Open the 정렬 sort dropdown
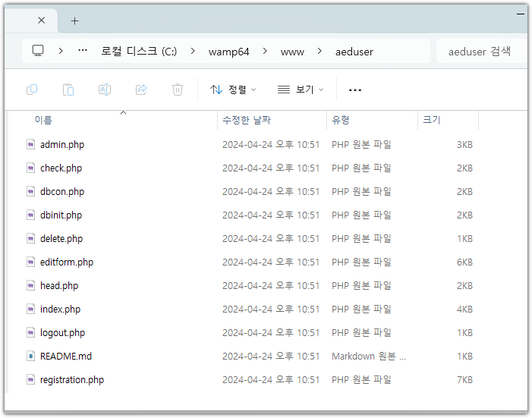The image size is (532, 418). pyautogui.click(x=233, y=90)
